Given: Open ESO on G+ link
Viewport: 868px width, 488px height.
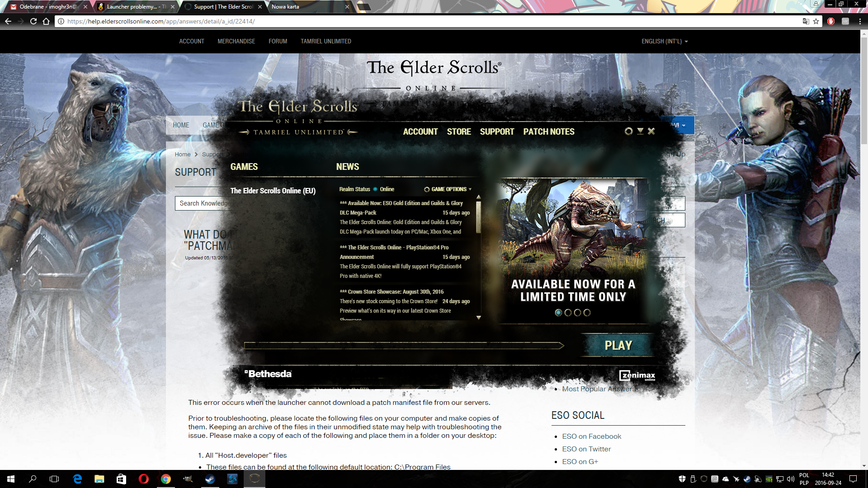Looking at the screenshot, I should (x=580, y=462).
